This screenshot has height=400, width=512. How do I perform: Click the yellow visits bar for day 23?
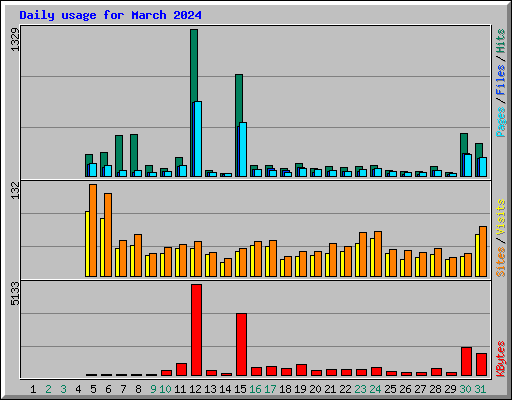click(357, 260)
